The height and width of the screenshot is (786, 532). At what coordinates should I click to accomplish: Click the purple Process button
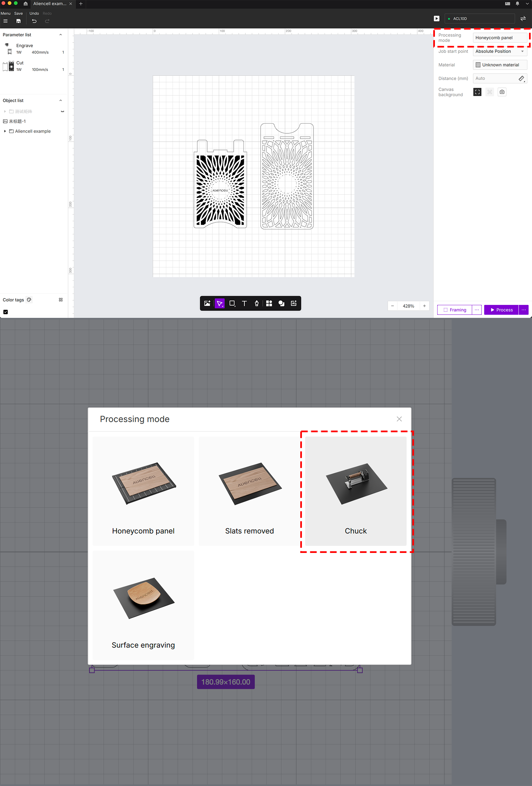coord(501,310)
